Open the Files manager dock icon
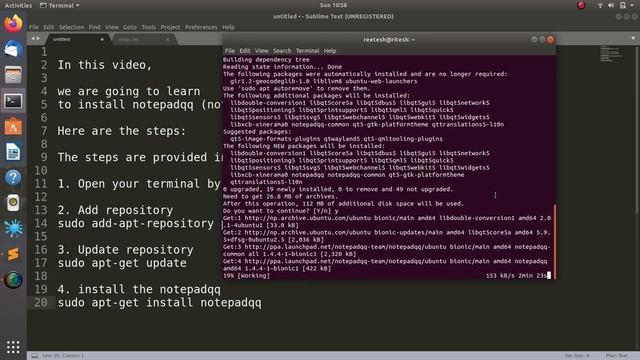The image size is (640, 360). (13, 75)
